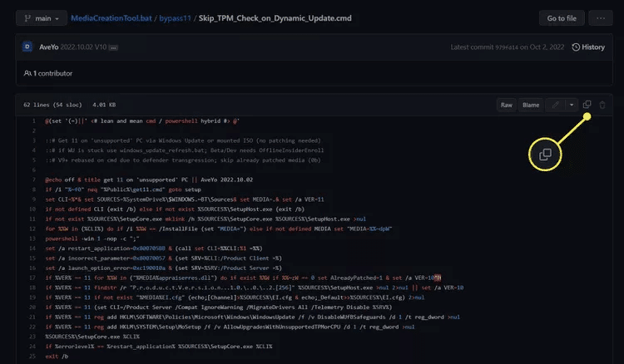Viewport: 624px width, 364px height.
Task: Click the '@echo off & title get 11' code line
Action: [149, 180]
